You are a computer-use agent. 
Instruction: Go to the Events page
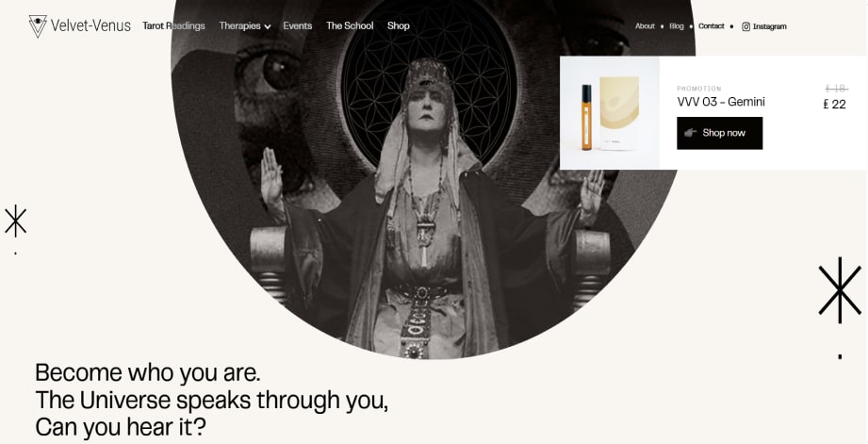pyautogui.click(x=297, y=25)
